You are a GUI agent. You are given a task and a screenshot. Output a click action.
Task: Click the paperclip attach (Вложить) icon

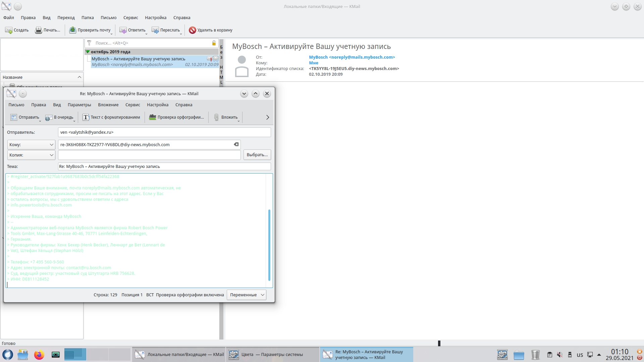(x=216, y=117)
